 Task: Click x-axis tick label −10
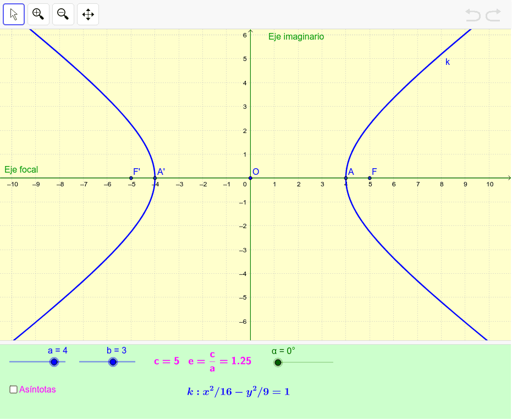coord(13,184)
